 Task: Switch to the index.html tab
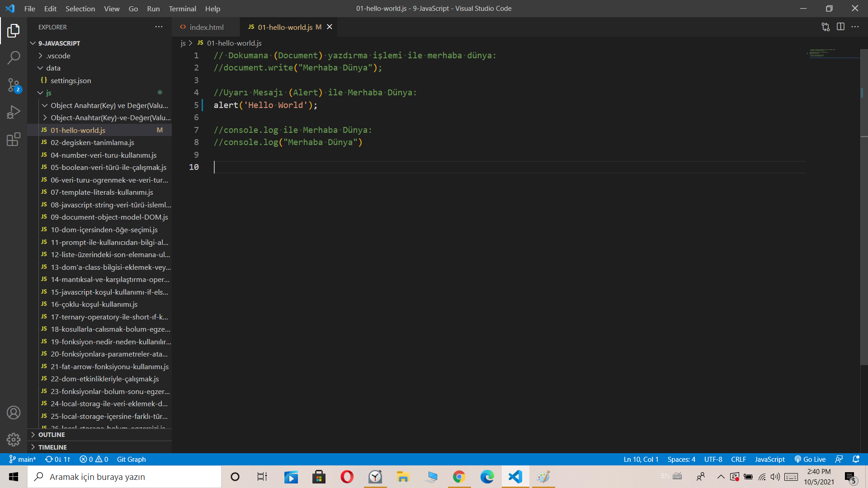tap(206, 27)
